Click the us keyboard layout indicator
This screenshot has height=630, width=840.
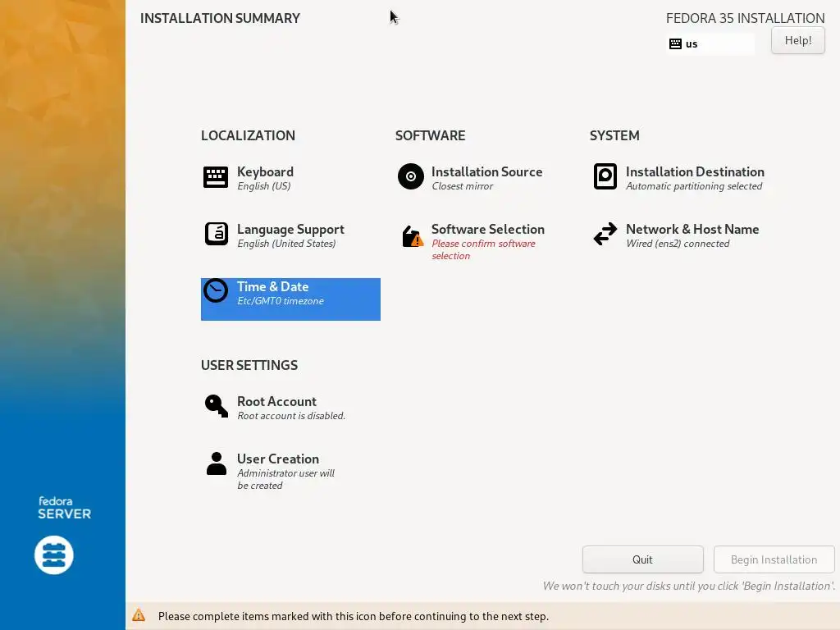(x=710, y=44)
